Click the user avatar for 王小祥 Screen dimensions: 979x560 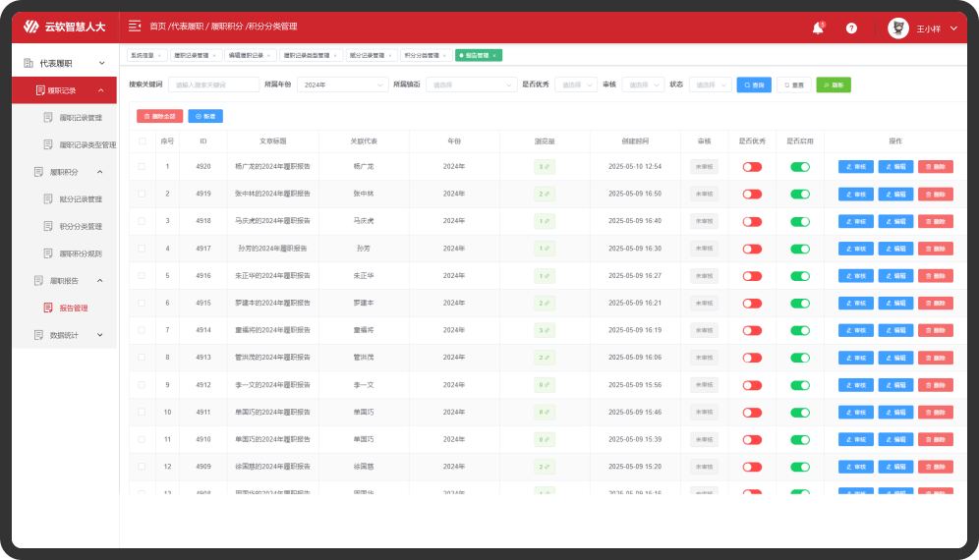coord(897,28)
